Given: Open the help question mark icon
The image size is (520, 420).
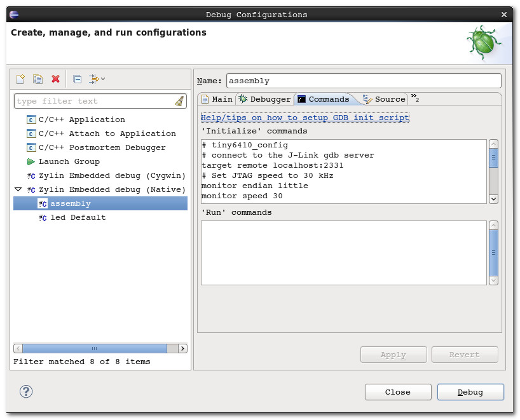Looking at the screenshot, I should tap(26, 391).
